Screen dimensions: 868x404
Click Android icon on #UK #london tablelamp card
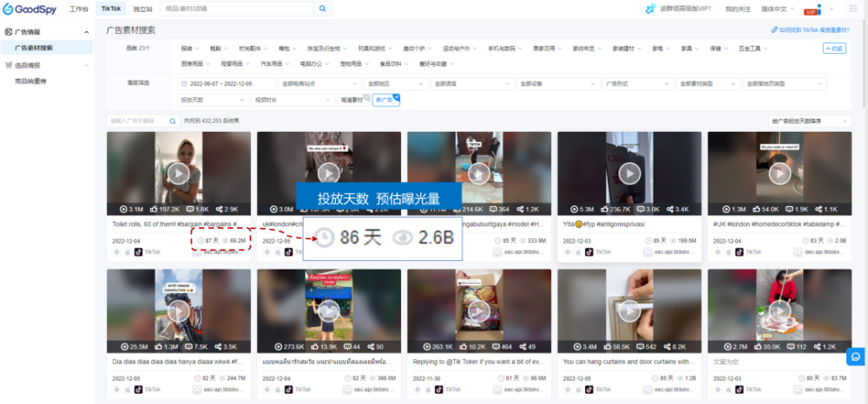[x=718, y=251]
